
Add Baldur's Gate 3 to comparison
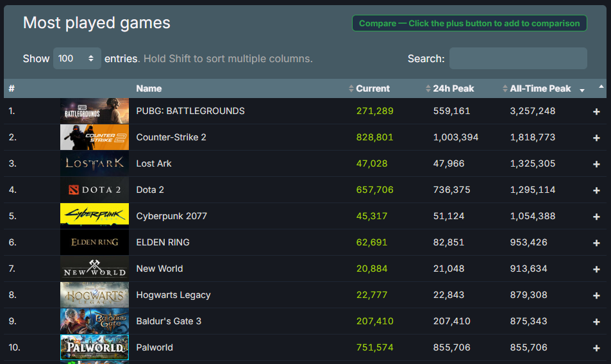(x=596, y=322)
